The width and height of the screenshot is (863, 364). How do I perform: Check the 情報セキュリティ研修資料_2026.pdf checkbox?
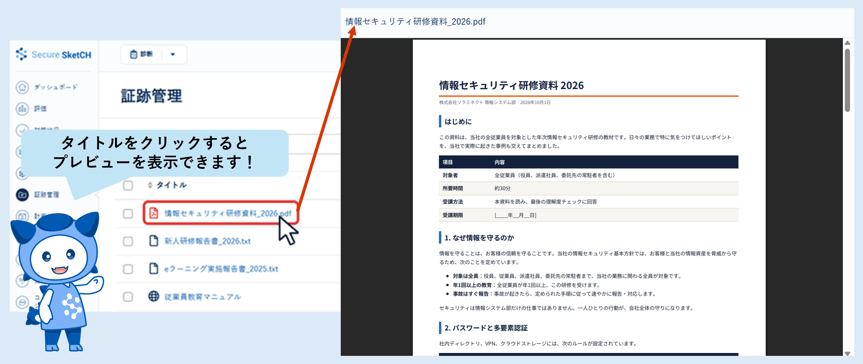pos(128,213)
